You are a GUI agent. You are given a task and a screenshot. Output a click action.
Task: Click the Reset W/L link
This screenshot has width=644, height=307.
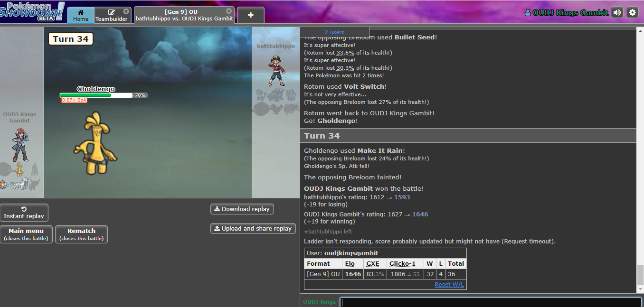click(449, 284)
